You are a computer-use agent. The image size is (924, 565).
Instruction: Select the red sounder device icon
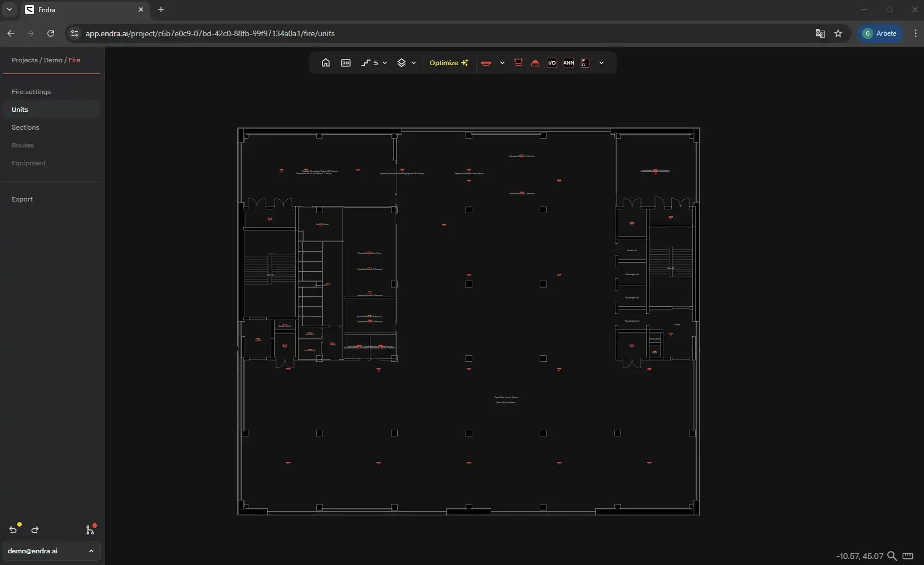click(x=519, y=63)
